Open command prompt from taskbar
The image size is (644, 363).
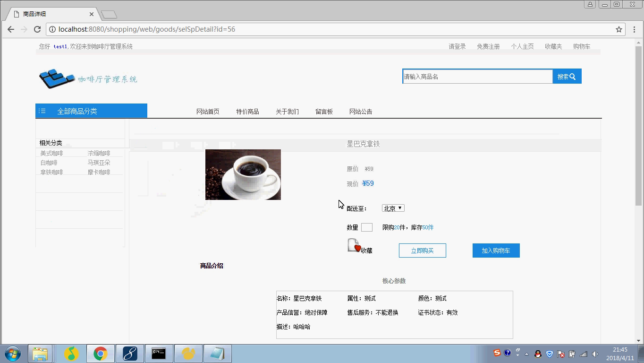tap(159, 354)
